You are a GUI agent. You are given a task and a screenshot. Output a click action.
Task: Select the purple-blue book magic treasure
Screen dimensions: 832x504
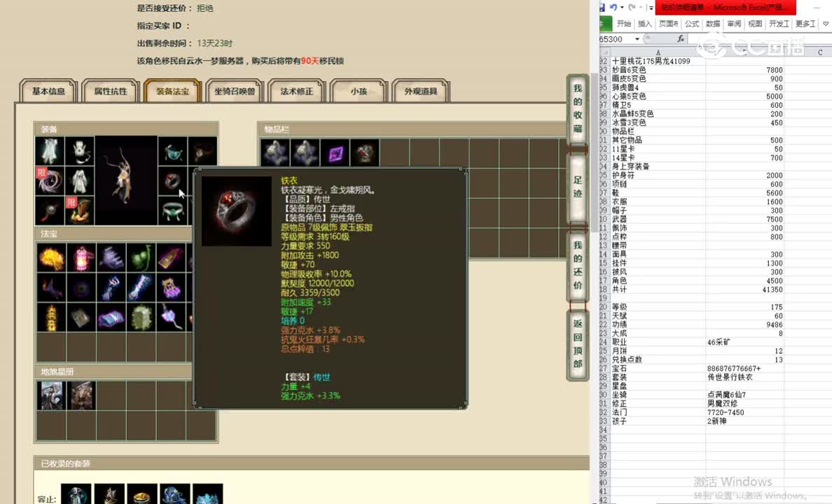[x=111, y=318]
